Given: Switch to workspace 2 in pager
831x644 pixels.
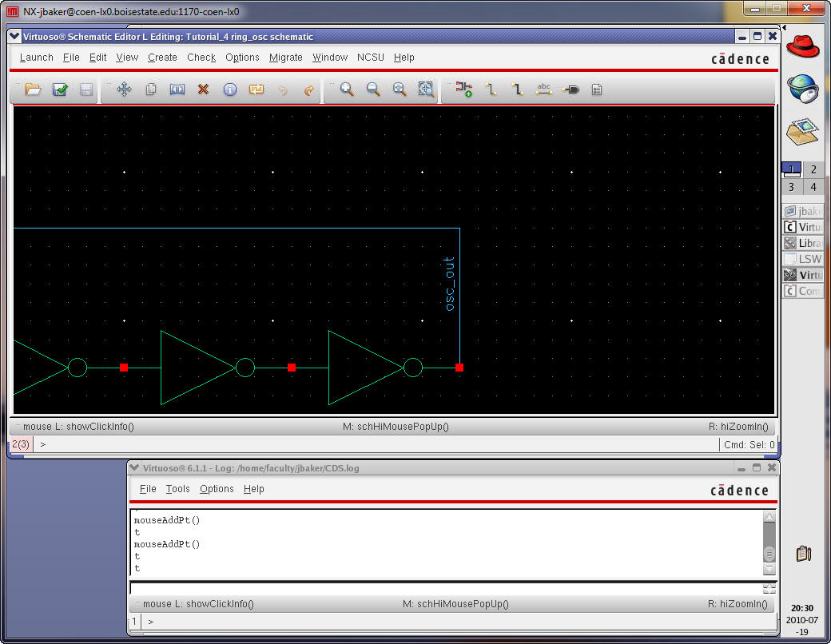Looking at the screenshot, I should pyautogui.click(x=813, y=169).
